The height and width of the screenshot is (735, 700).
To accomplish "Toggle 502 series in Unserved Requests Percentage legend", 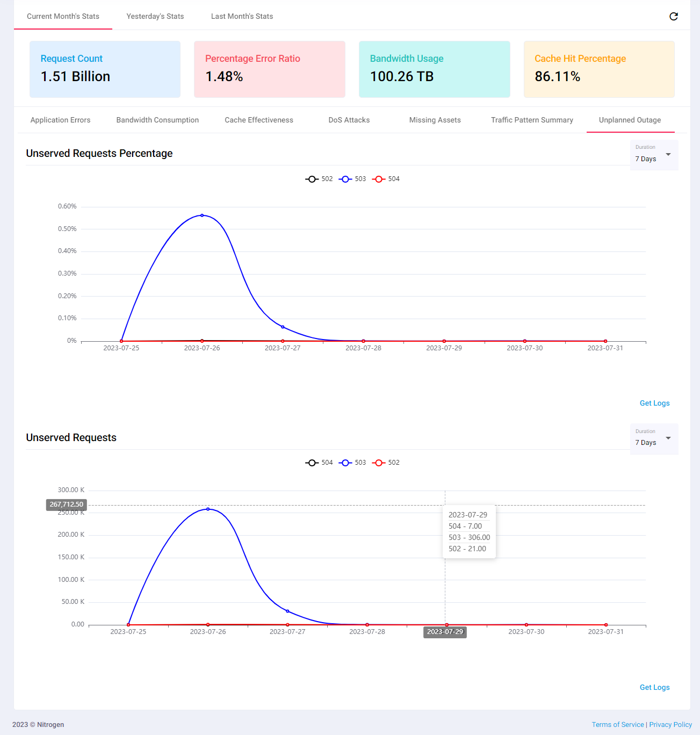I will click(319, 179).
